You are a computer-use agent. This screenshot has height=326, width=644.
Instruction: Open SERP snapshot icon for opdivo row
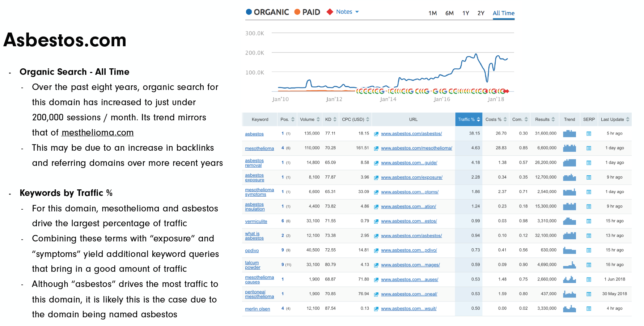[x=589, y=250]
